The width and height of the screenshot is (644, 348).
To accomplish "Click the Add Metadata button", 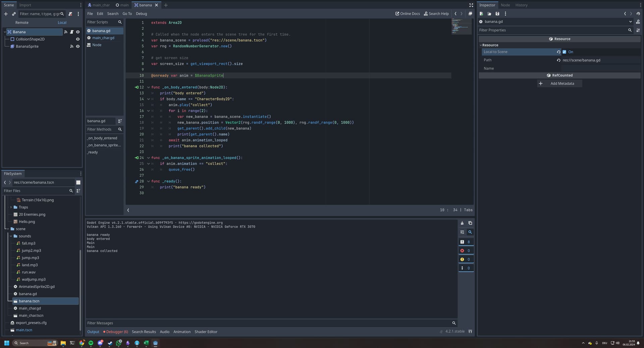I will click(x=559, y=84).
